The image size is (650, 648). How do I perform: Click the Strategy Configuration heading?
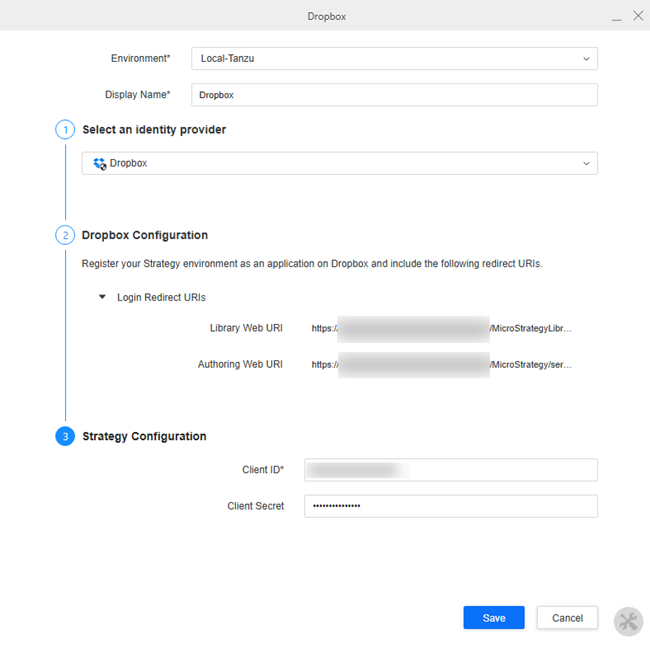[144, 436]
